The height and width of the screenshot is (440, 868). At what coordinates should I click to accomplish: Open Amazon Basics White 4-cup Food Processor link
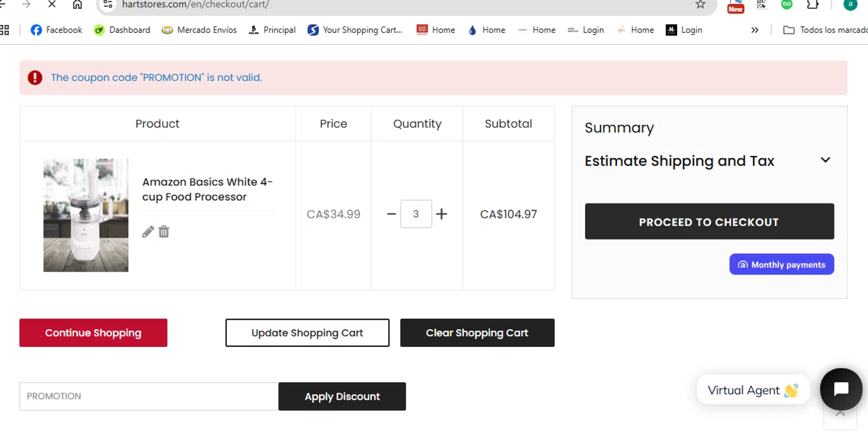click(x=207, y=189)
